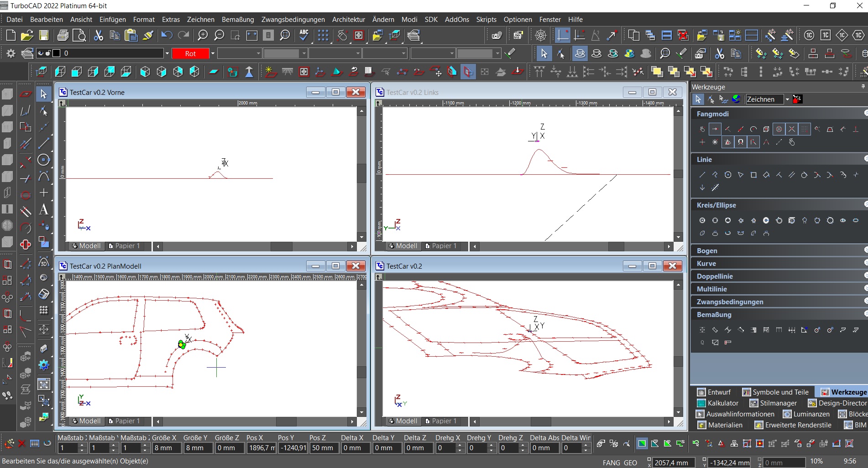Expand the Kurve palette section
This screenshot has width=868, height=468.
[865, 263]
